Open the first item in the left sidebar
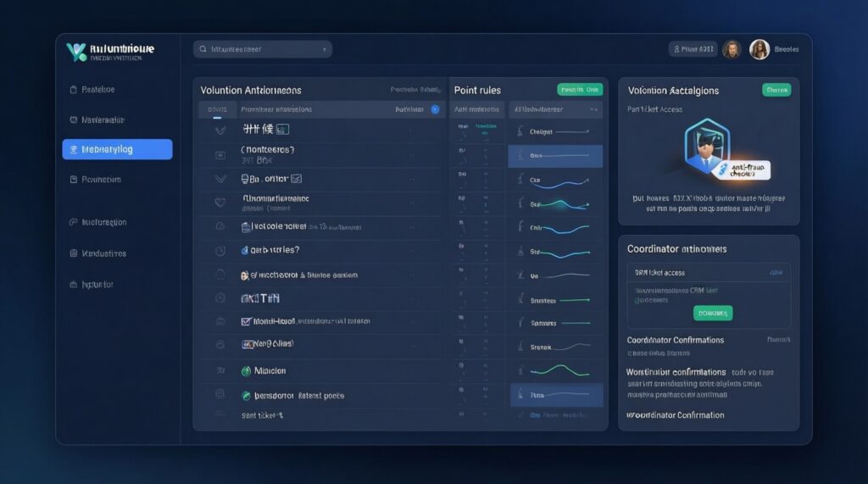 (x=97, y=89)
